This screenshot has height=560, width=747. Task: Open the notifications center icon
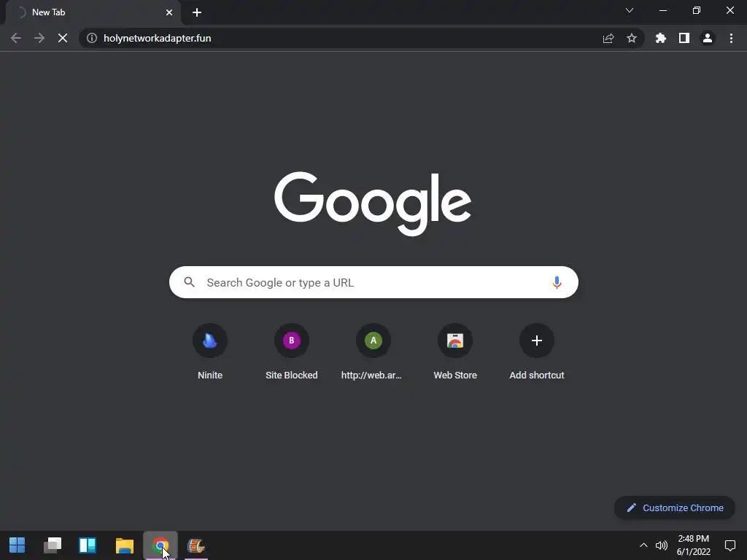pos(729,545)
